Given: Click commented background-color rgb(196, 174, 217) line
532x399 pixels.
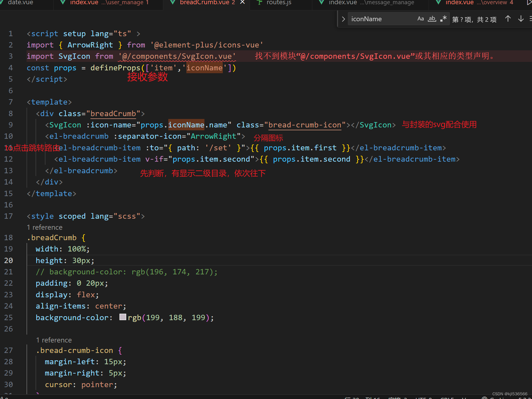Looking at the screenshot, I should coord(127,272).
